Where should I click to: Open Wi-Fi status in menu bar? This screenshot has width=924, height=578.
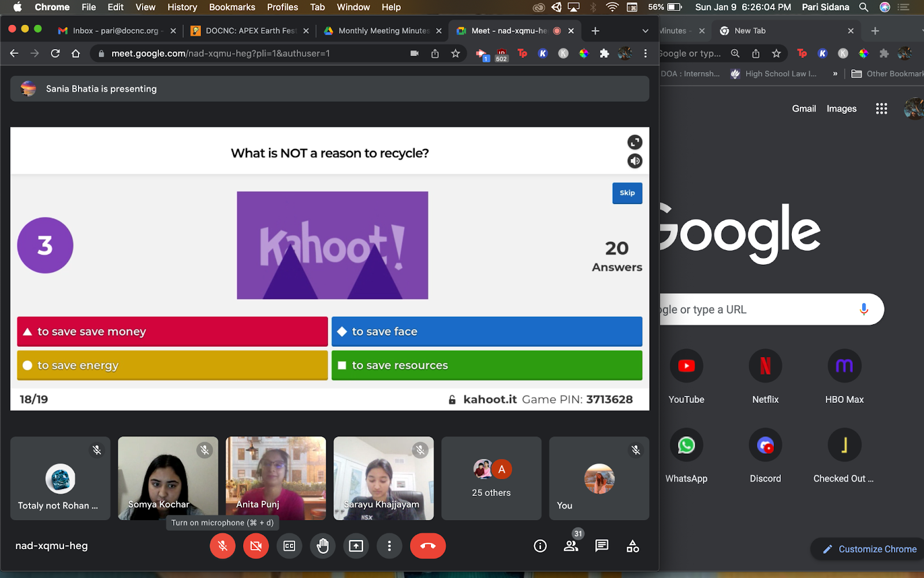coord(612,7)
